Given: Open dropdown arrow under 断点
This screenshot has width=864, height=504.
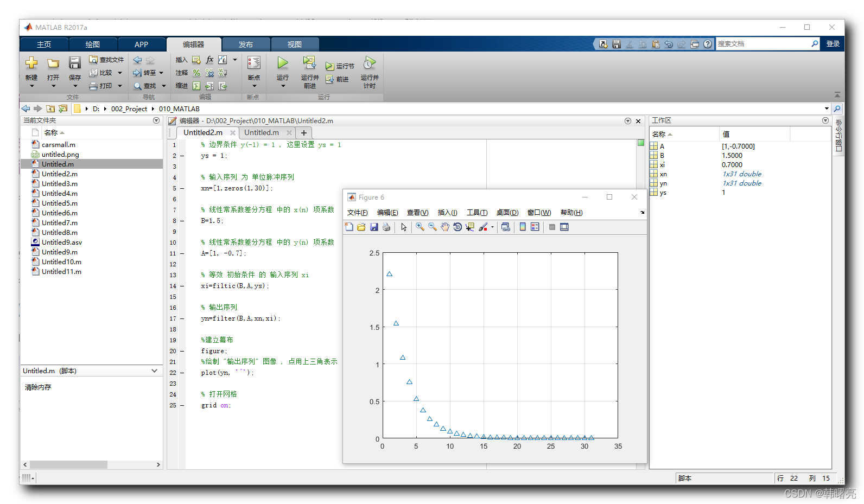Looking at the screenshot, I should 254,86.
